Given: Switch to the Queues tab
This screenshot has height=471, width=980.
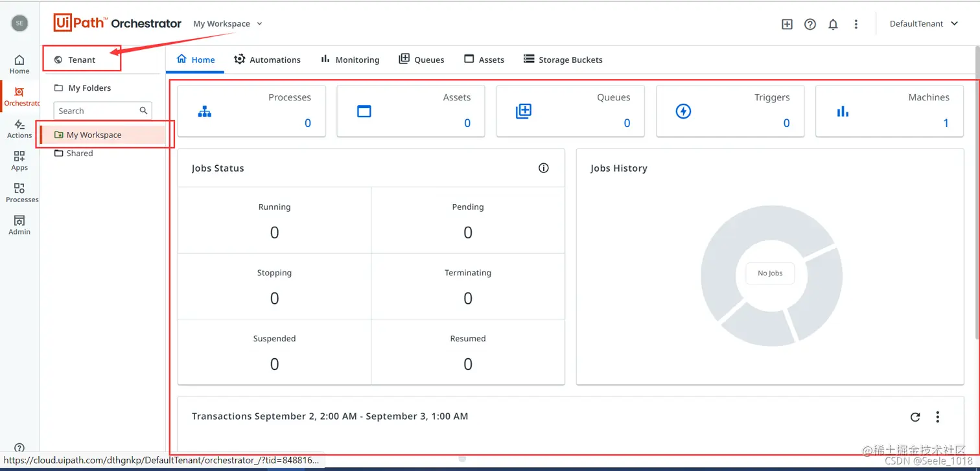Looking at the screenshot, I should (x=421, y=60).
